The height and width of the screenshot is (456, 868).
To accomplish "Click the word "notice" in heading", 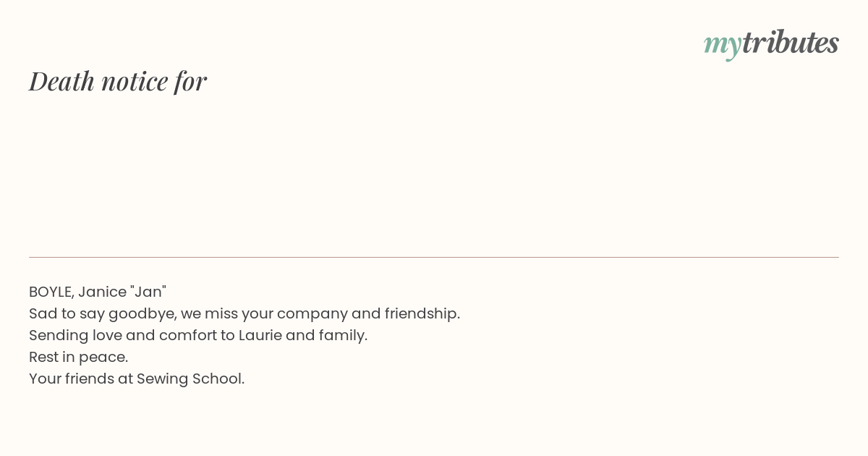I will (x=135, y=81).
